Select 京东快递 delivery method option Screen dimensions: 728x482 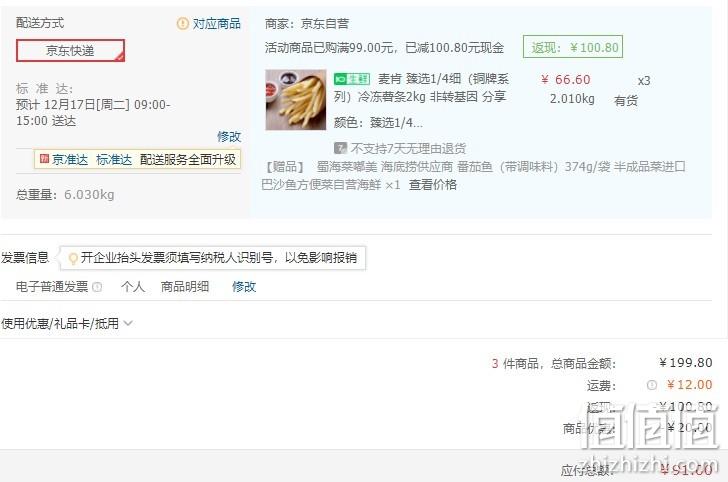tap(71, 51)
